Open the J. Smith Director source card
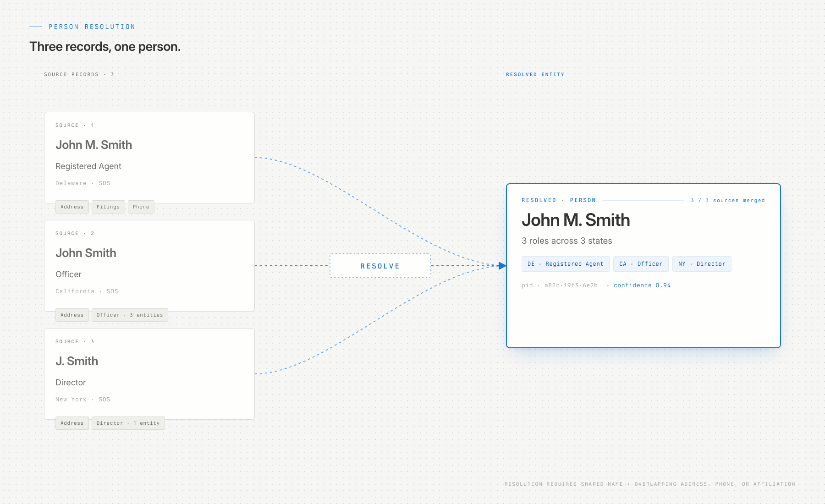Image resolution: width=825 pixels, height=504 pixels. pyautogui.click(x=149, y=374)
